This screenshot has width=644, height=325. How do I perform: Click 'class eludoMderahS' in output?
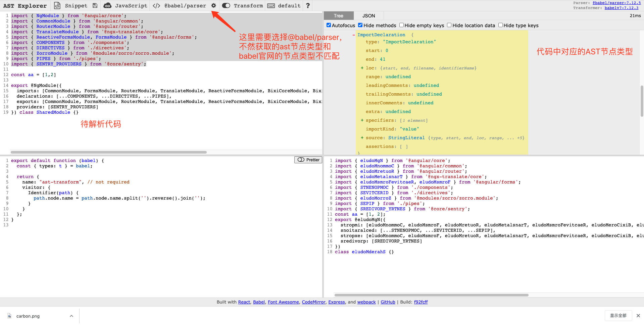tap(360, 252)
